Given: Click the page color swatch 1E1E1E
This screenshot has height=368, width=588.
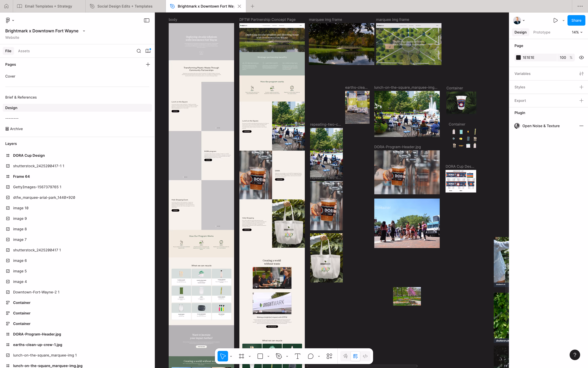Looking at the screenshot, I should tap(518, 58).
